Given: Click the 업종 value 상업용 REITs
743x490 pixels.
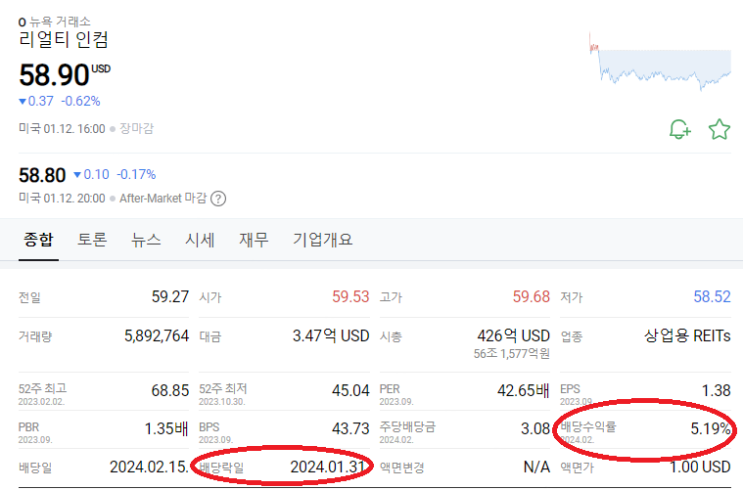Looking at the screenshot, I should [x=687, y=336].
